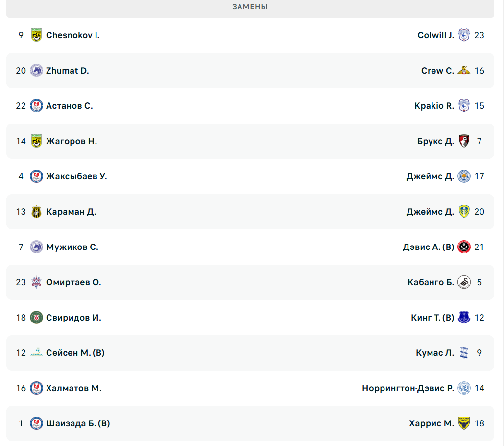The image size is (504, 446).
Task: Click the Cardiff City crest beside Colwill J.
Action: [x=464, y=35]
